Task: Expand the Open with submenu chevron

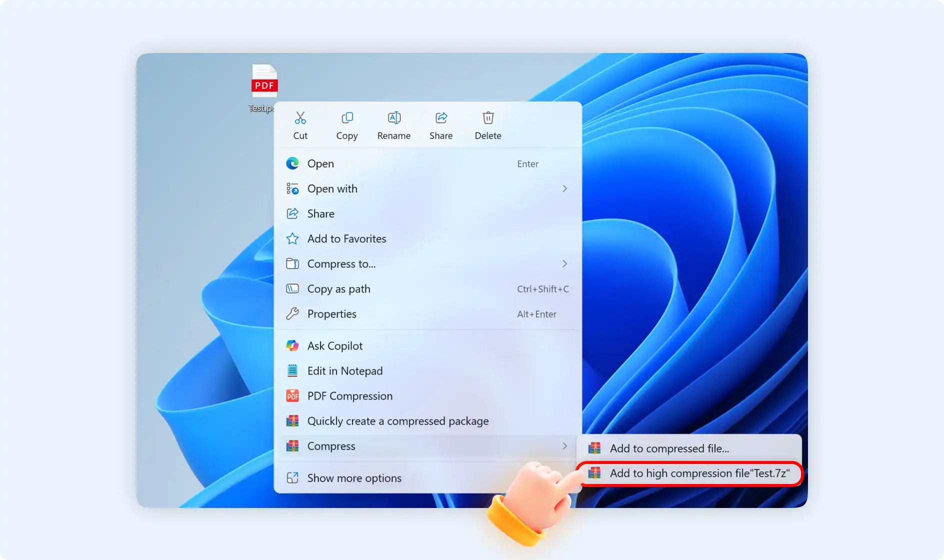Action: pyautogui.click(x=564, y=188)
